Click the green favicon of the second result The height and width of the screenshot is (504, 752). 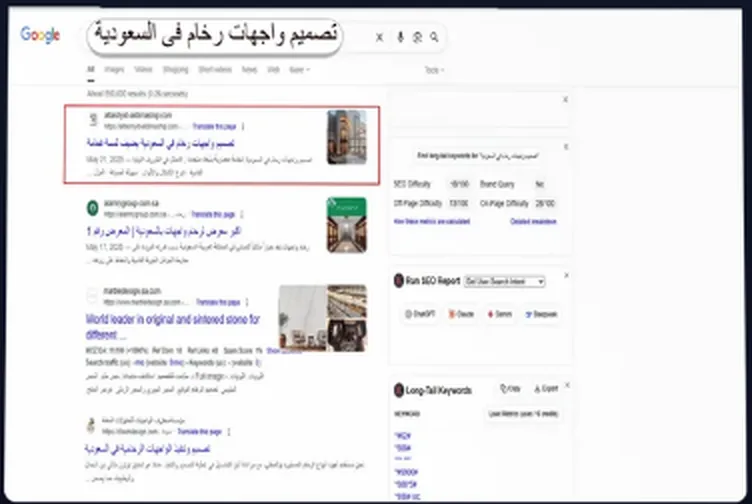pos(93,208)
